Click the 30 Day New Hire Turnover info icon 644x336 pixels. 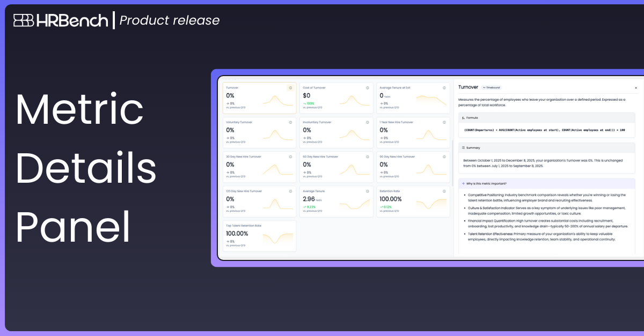tap(290, 156)
